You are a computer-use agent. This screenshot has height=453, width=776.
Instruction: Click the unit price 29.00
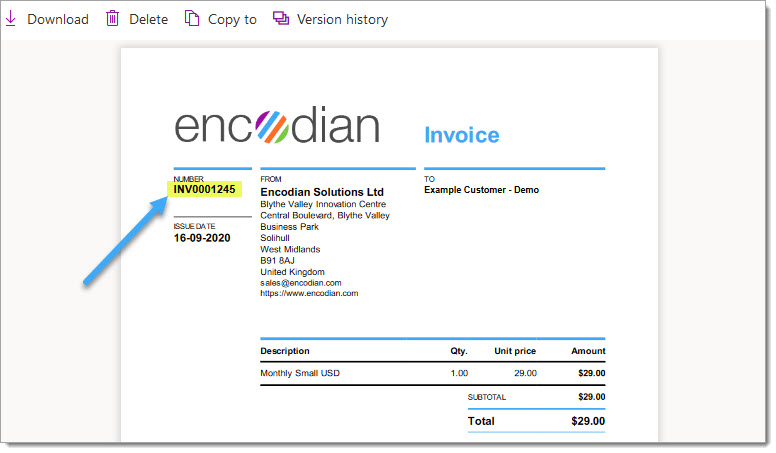[x=526, y=373]
